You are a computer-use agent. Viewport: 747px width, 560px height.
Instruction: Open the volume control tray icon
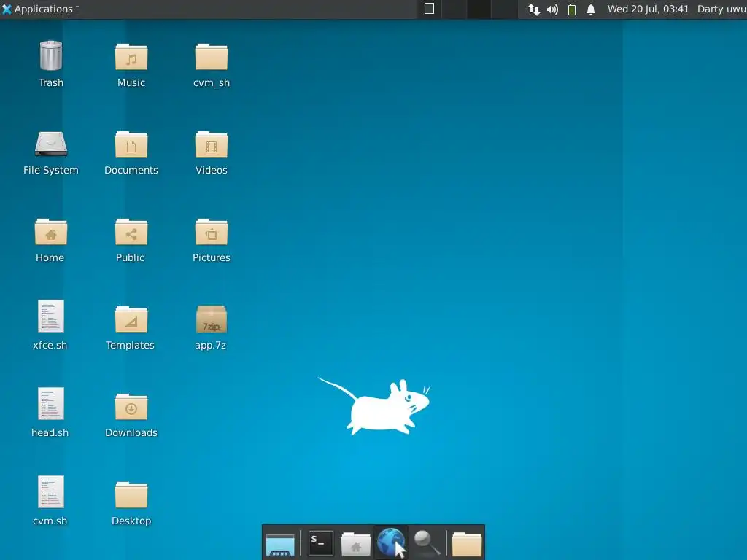[x=553, y=9]
